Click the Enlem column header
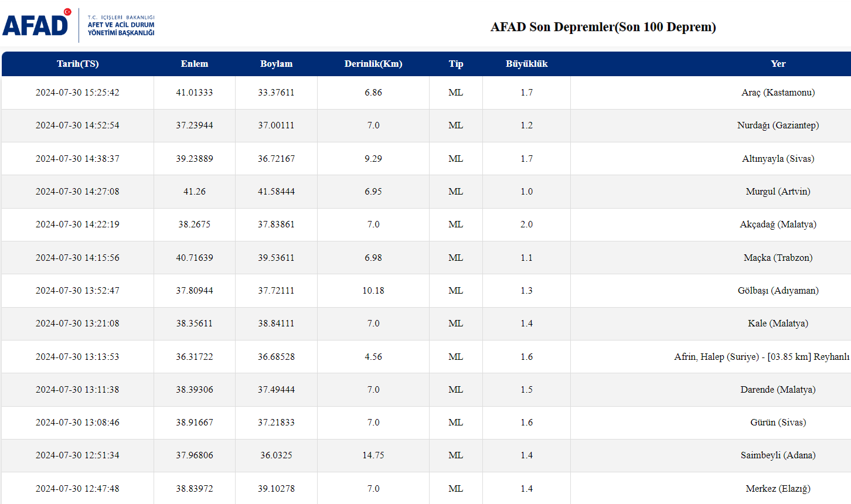851x504 pixels. point(195,64)
